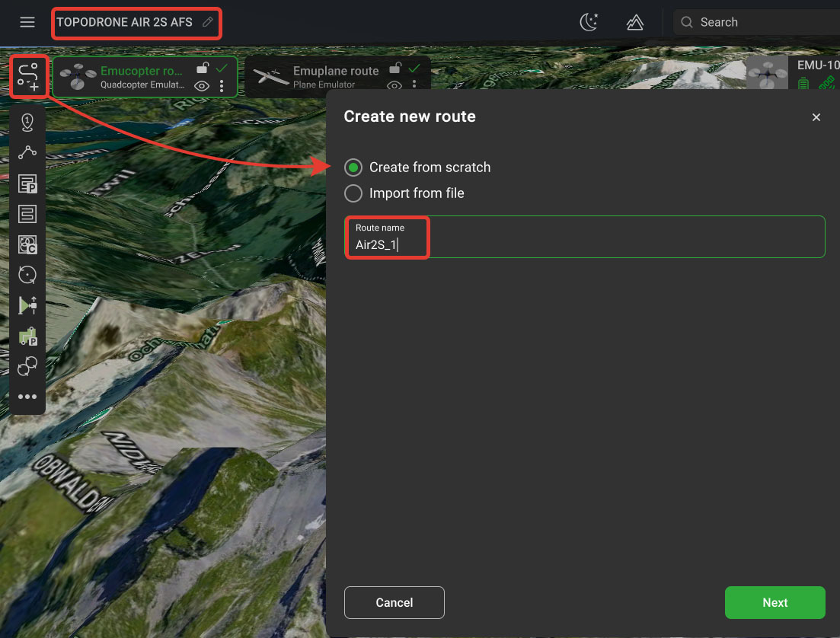Open more route tools ellipsis

[27, 397]
